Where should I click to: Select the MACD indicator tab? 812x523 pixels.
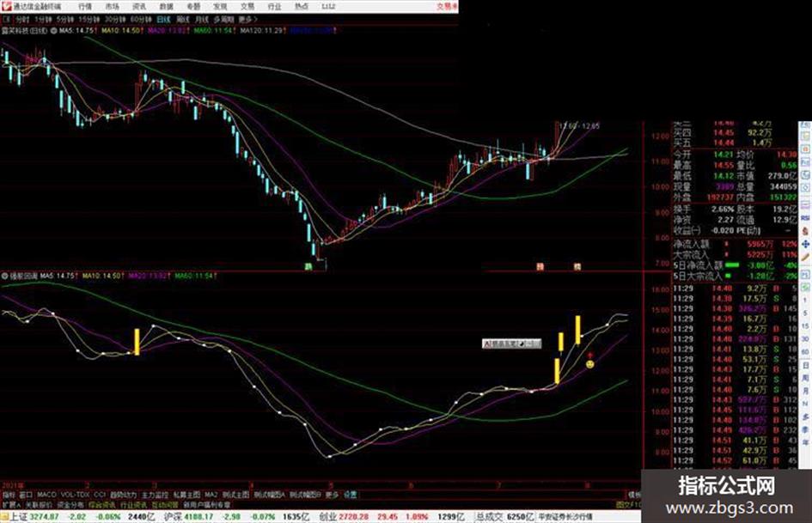[x=46, y=495]
